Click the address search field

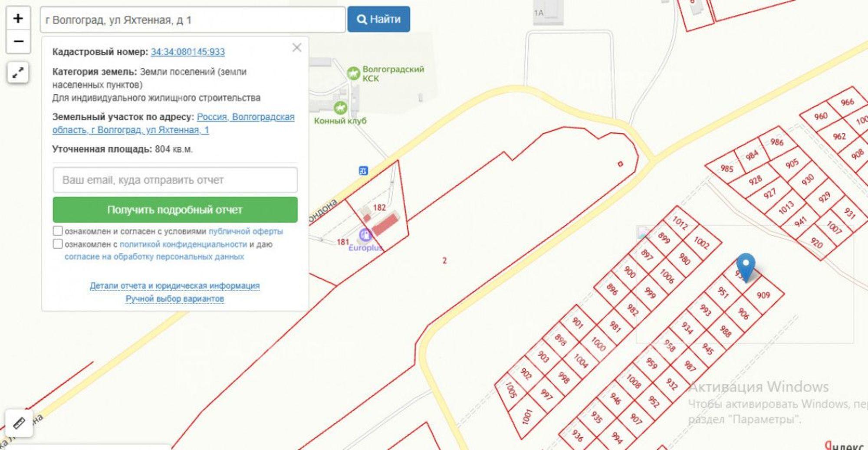pos(193,20)
